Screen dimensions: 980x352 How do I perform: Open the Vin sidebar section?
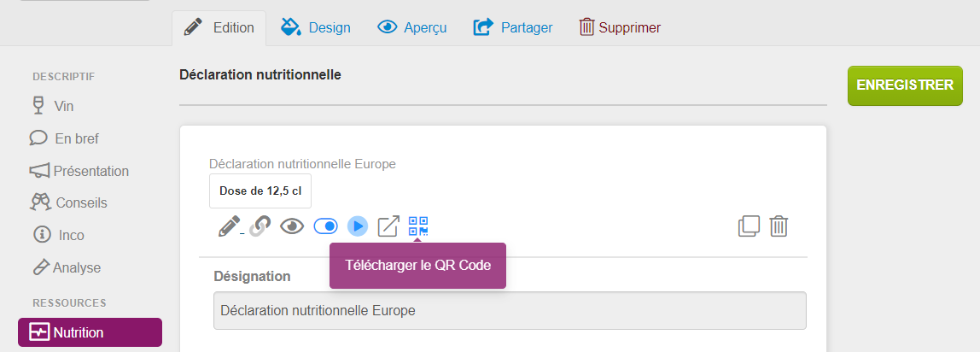coord(53,106)
